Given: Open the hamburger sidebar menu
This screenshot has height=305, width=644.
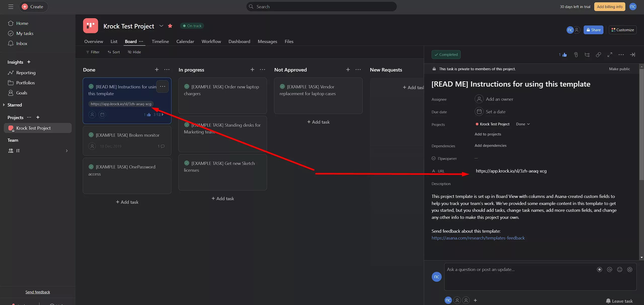Looking at the screenshot, I should click(11, 7).
